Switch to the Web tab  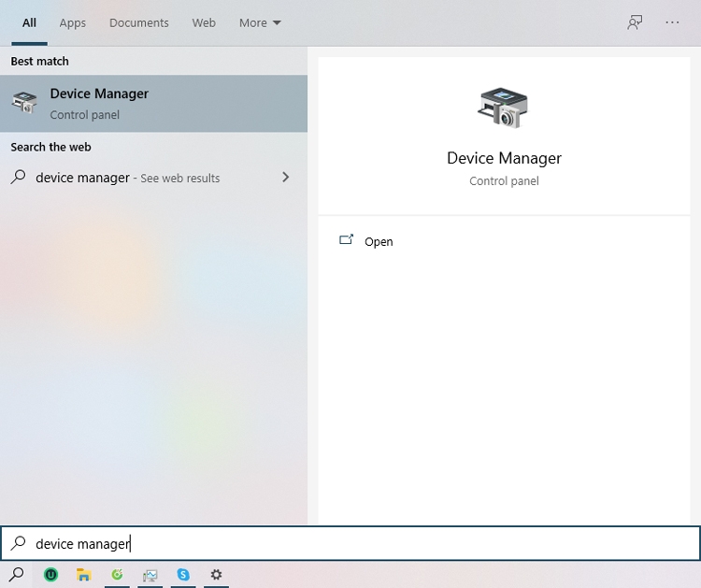pos(204,22)
